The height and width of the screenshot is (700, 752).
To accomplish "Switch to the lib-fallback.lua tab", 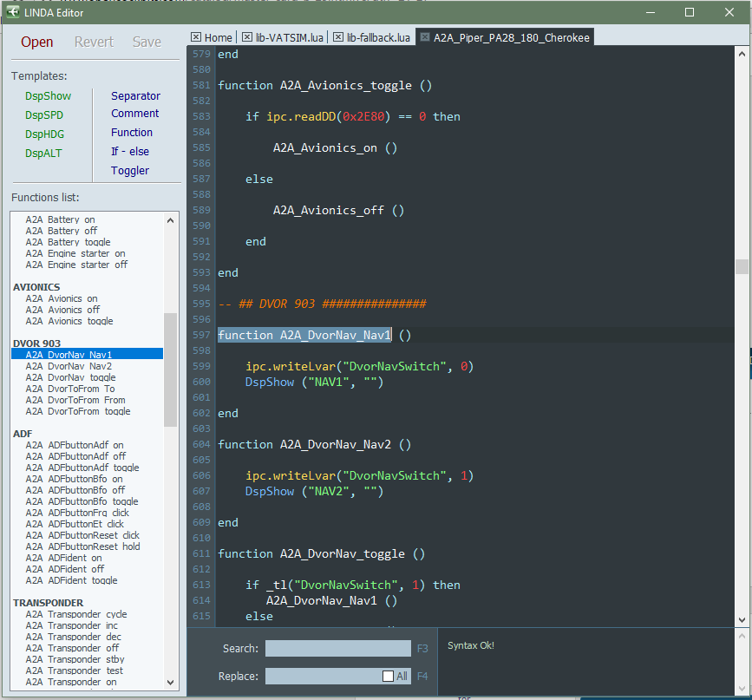I will point(378,37).
